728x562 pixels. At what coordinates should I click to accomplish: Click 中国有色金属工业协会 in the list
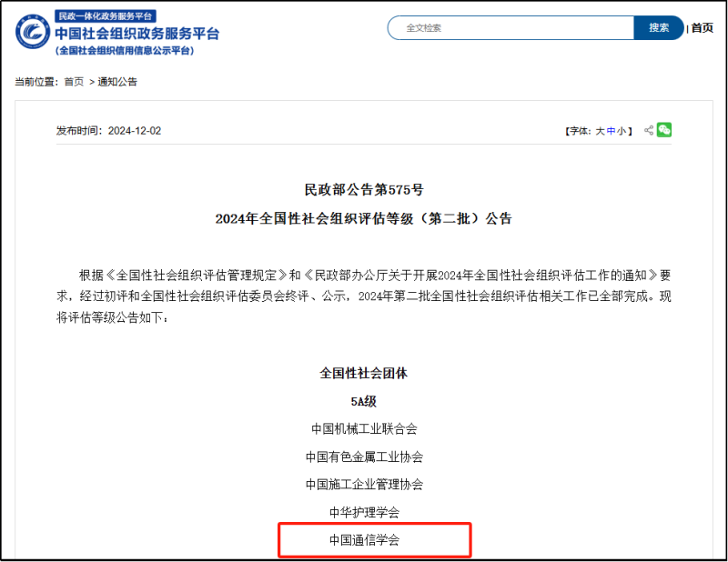(x=364, y=457)
